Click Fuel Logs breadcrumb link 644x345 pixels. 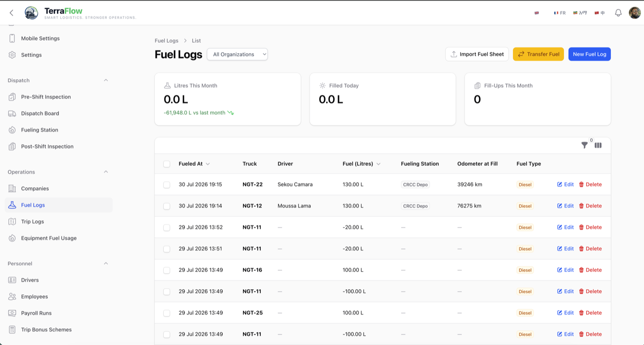(167, 41)
